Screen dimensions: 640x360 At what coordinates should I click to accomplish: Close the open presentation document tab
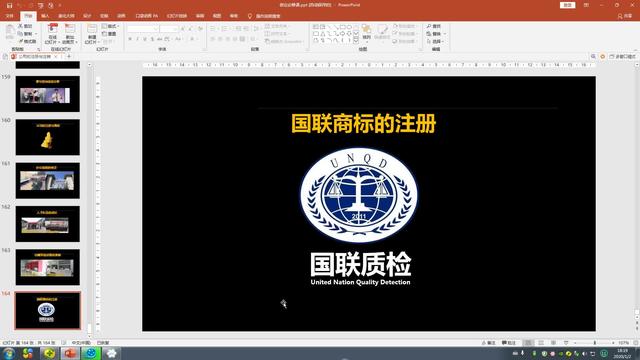point(56,56)
